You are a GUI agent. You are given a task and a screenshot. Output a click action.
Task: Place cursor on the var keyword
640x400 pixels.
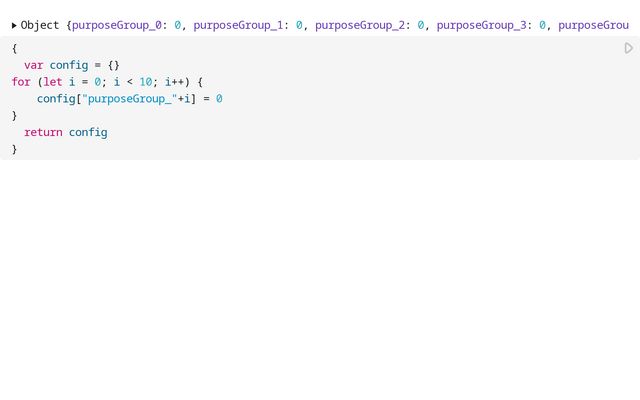click(33, 65)
